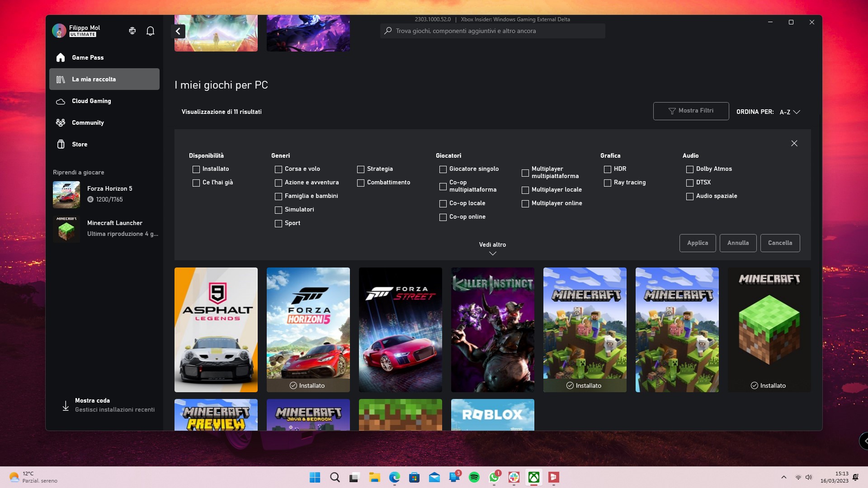The width and height of the screenshot is (868, 488).
Task: Click Xbox app icon on taskbar
Action: point(534,477)
